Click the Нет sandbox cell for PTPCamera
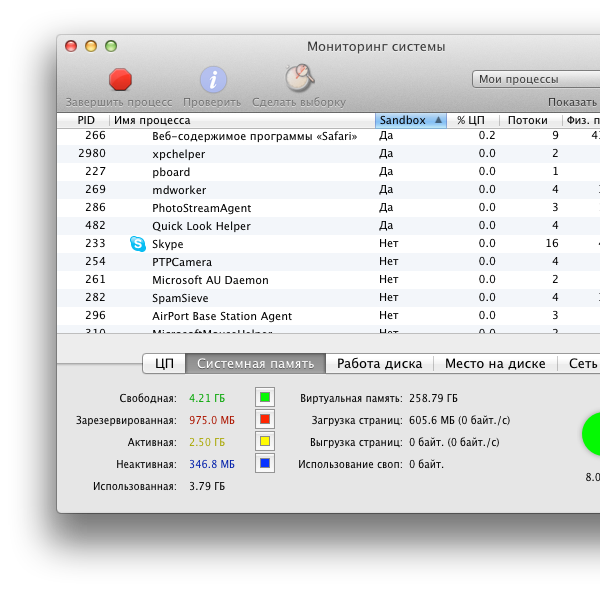 click(389, 261)
